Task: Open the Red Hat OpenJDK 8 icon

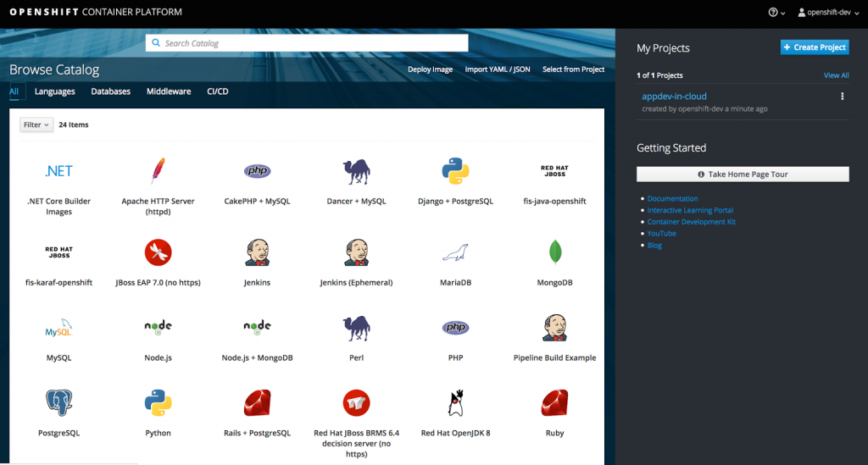Action: pyautogui.click(x=455, y=402)
